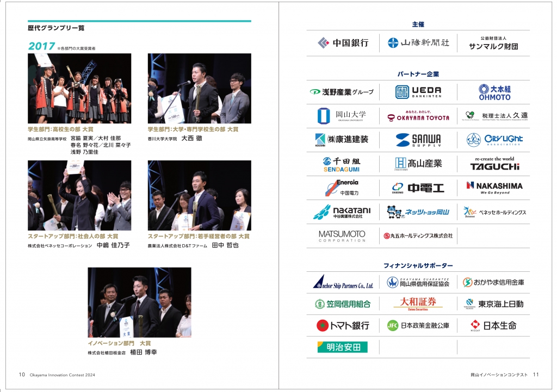Open the 丸五ホールディングス株式会社 logo

click(418, 235)
